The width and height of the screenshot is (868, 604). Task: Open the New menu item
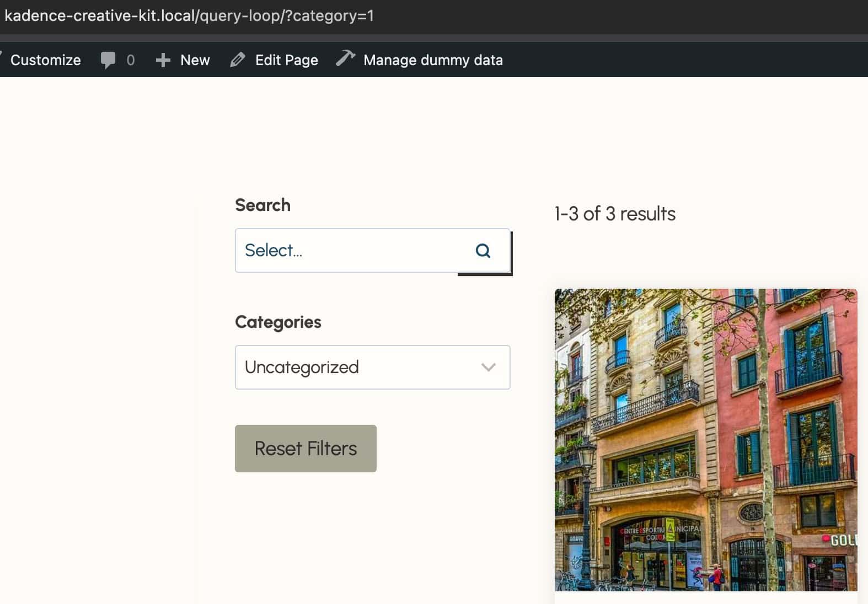[195, 60]
